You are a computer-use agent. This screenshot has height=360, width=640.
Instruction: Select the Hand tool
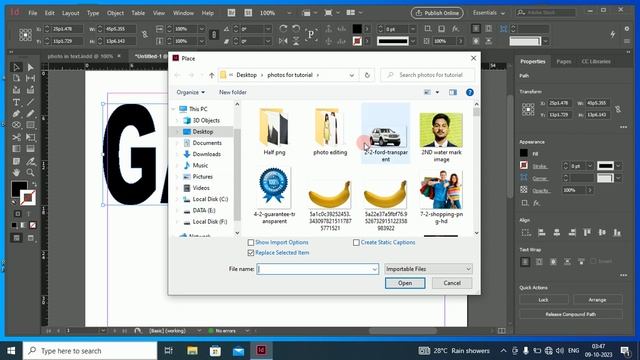(16, 172)
